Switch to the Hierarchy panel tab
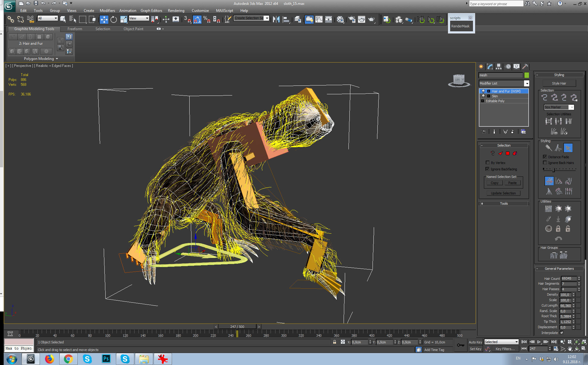 (x=499, y=67)
